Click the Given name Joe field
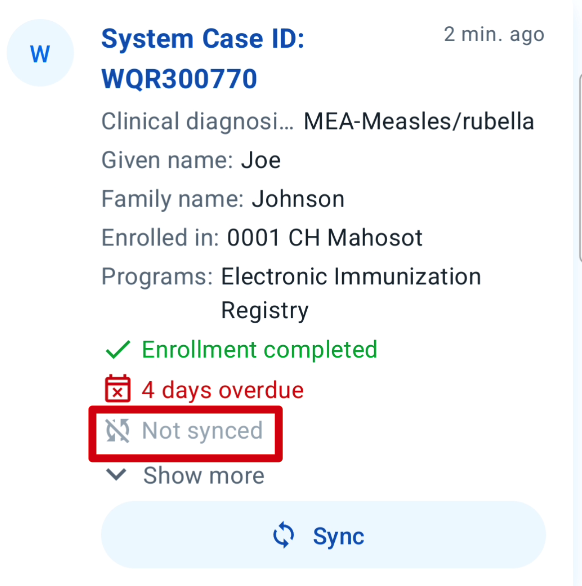Screen dimensions: 582x586 click(x=191, y=160)
